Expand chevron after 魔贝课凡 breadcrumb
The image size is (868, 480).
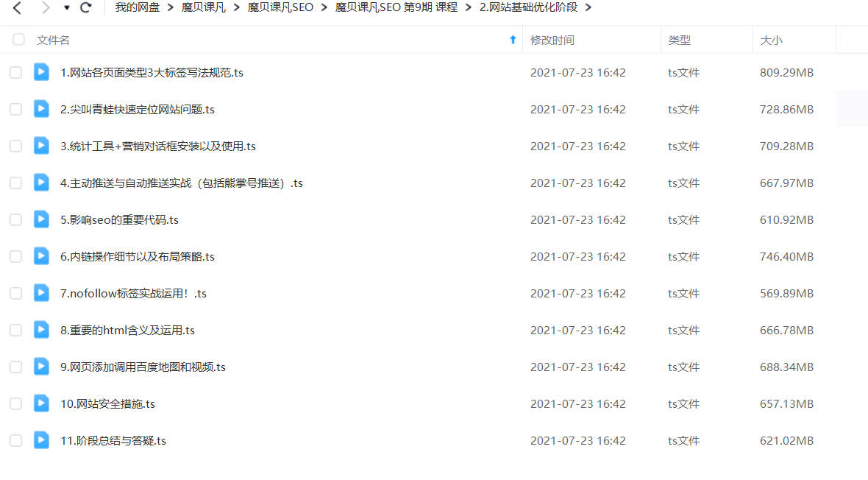[x=236, y=8]
